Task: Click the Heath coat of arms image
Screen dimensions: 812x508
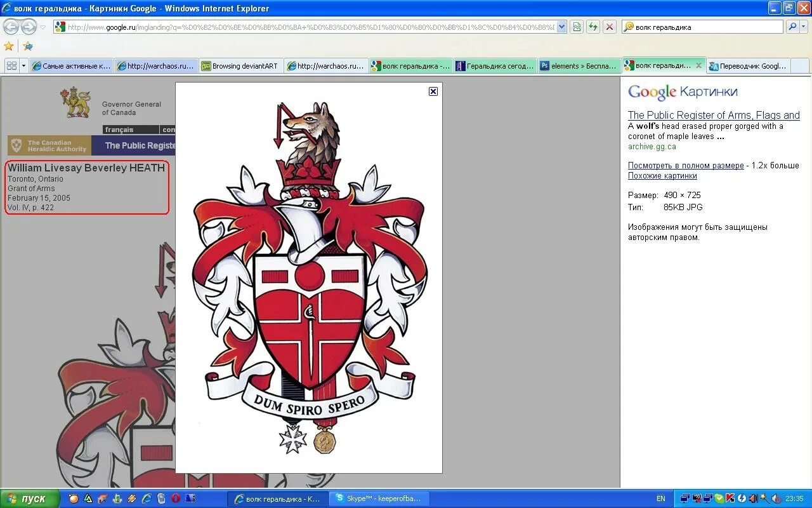Action: coord(309,277)
